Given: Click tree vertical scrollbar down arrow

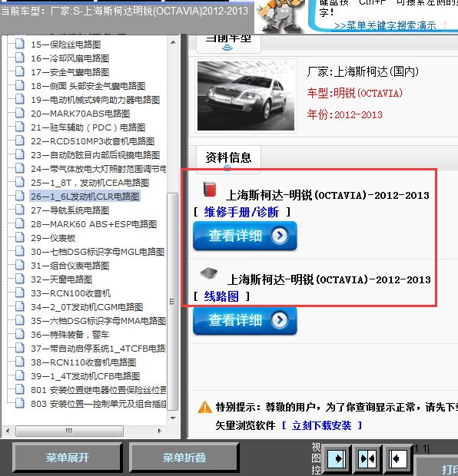Looking at the screenshot, I should (x=173, y=418).
